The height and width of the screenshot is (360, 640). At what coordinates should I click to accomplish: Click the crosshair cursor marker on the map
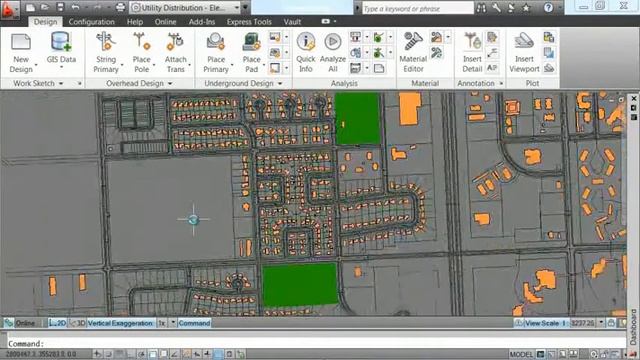[193, 220]
